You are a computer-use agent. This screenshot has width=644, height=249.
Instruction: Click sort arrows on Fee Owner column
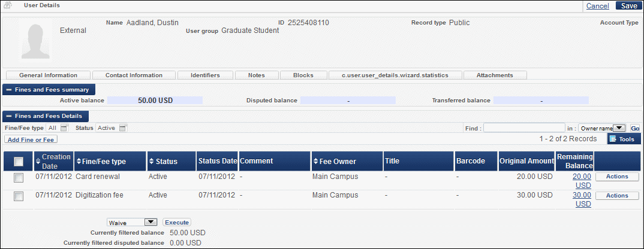315,162
